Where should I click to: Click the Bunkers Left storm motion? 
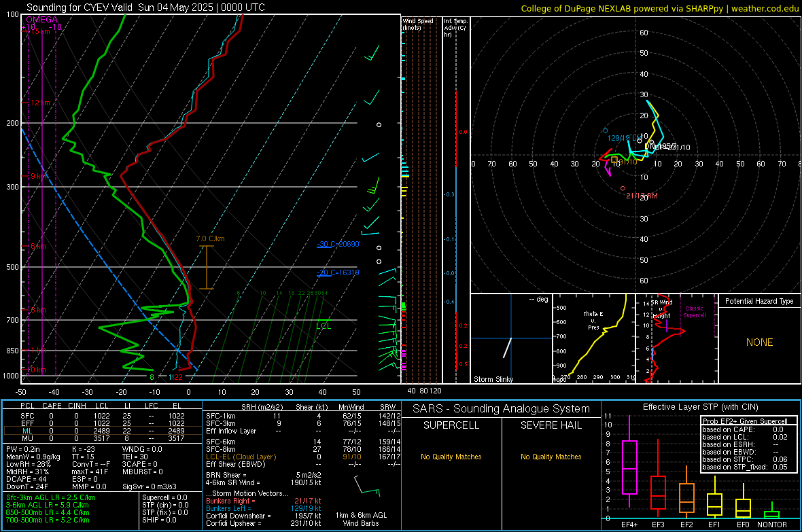click(264, 508)
